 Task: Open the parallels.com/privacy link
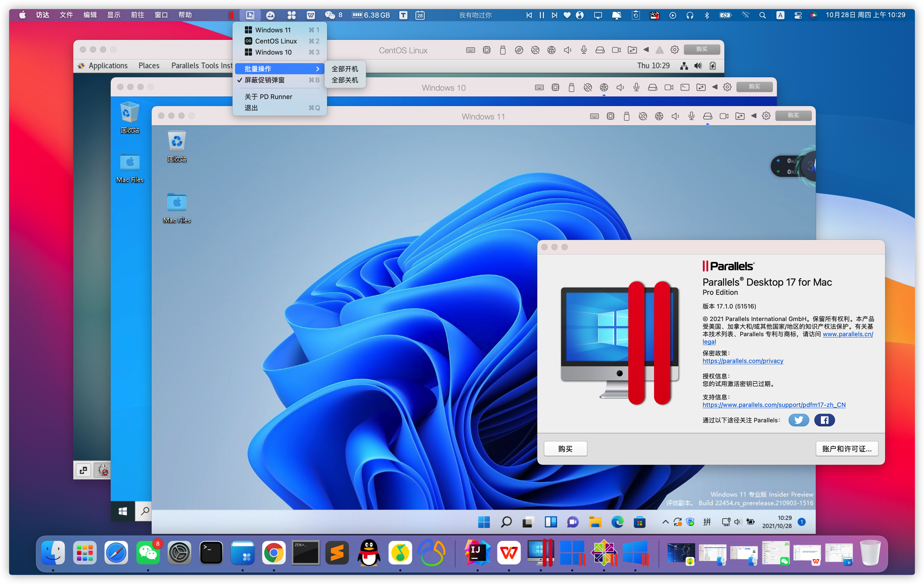tap(743, 361)
